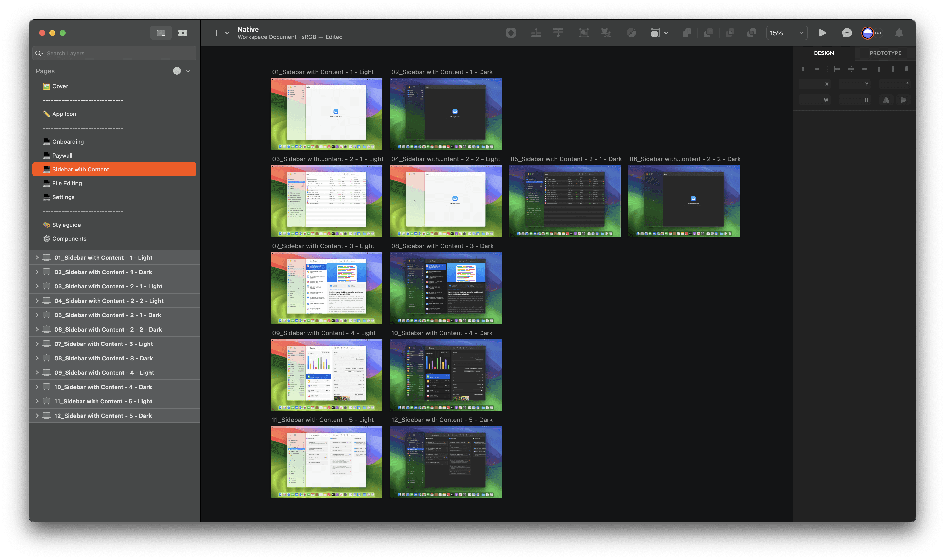The image size is (945, 560).
Task: Open notifications with the bell icon
Action: [899, 33]
